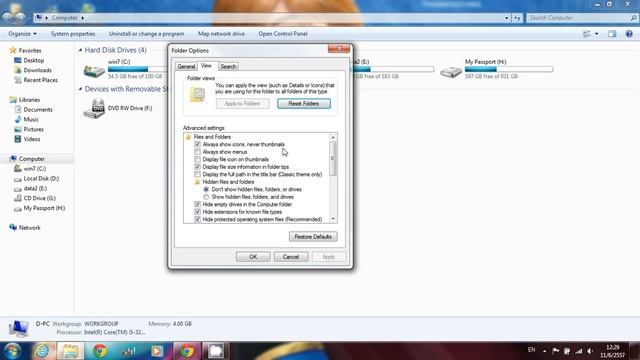The image size is (640, 360).
Task: Uncheck Hide extensions for known file types
Action: [198, 212]
